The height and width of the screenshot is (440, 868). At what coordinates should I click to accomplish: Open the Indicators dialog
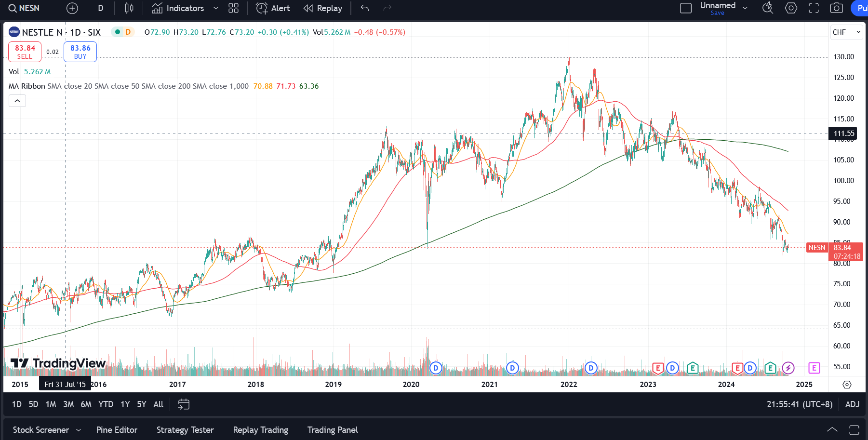pos(178,8)
